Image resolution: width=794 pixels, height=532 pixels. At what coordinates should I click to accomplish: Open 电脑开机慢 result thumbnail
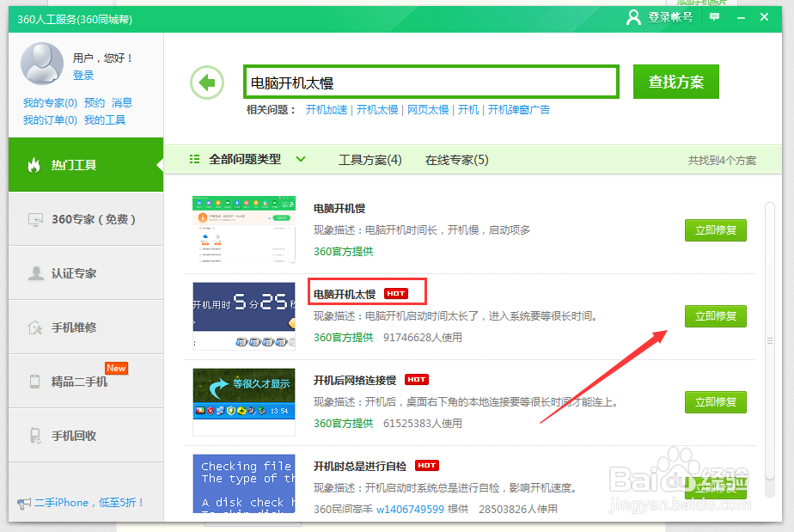tap(244, 229)
